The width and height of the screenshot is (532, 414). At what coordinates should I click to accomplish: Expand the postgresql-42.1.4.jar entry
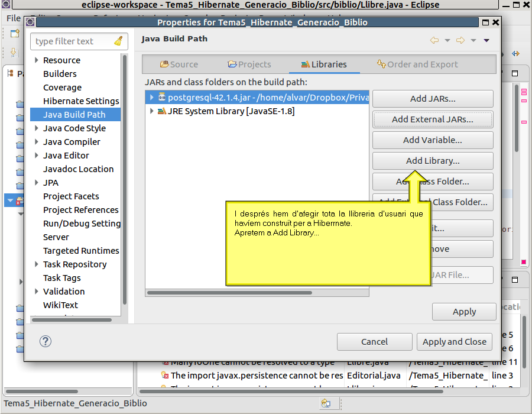[152, 98]
